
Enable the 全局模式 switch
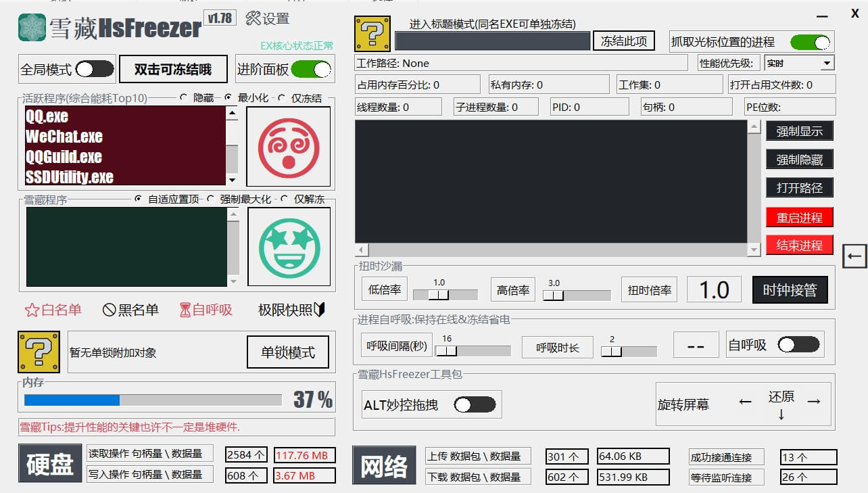pos(94,68)
